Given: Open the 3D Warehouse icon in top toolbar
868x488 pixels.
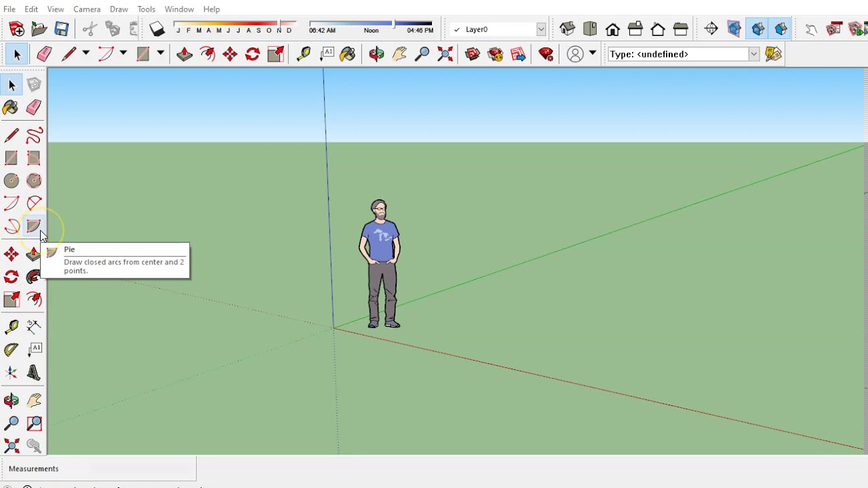Looking at the screenshot, I should 473,54.
